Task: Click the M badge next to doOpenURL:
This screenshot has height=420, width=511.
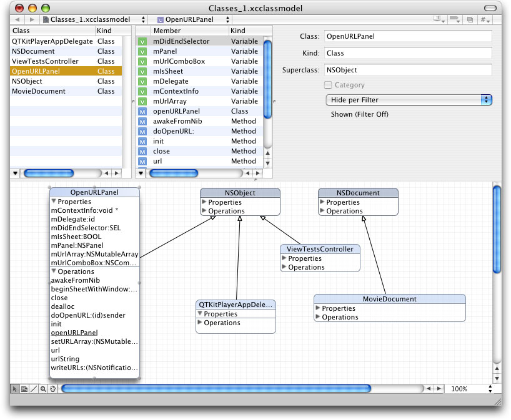Action: 142,131
